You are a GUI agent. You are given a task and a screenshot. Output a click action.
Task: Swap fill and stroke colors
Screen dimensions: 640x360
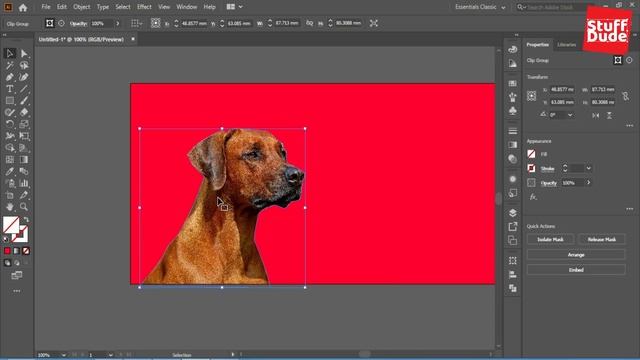point(27,220)
